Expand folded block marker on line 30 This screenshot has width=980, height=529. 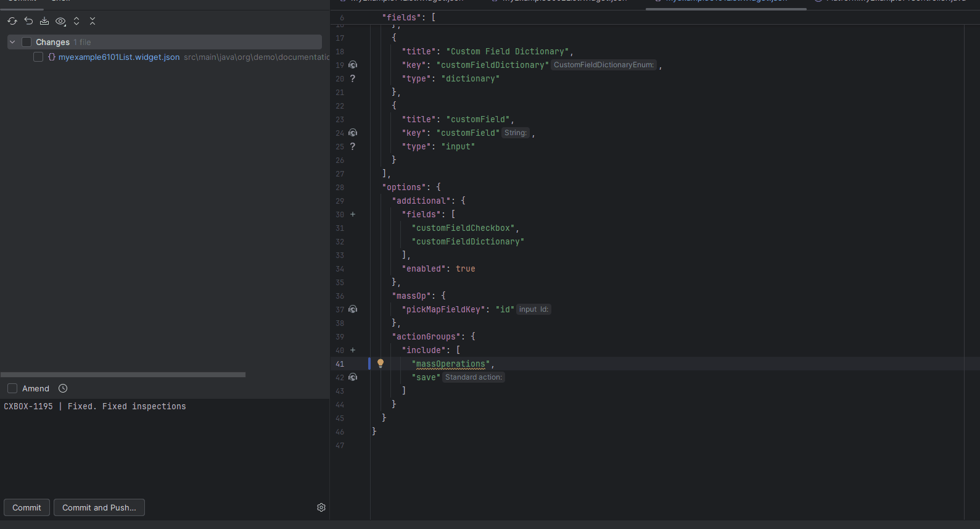pyautogui.click(x=353, y=214)
